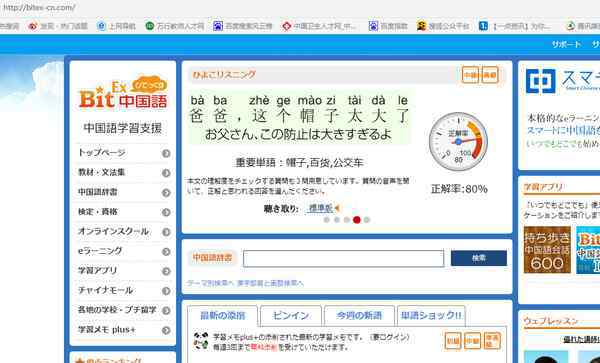The image size is (600, 363).
Task: Click the yellow-black bookmark icon for 公众平台
Action: 421,26
